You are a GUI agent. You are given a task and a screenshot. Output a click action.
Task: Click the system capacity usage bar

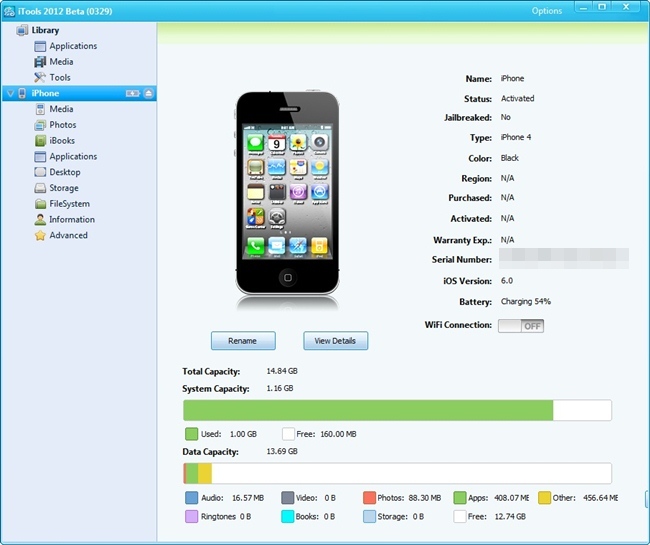[x=397, y=410]
